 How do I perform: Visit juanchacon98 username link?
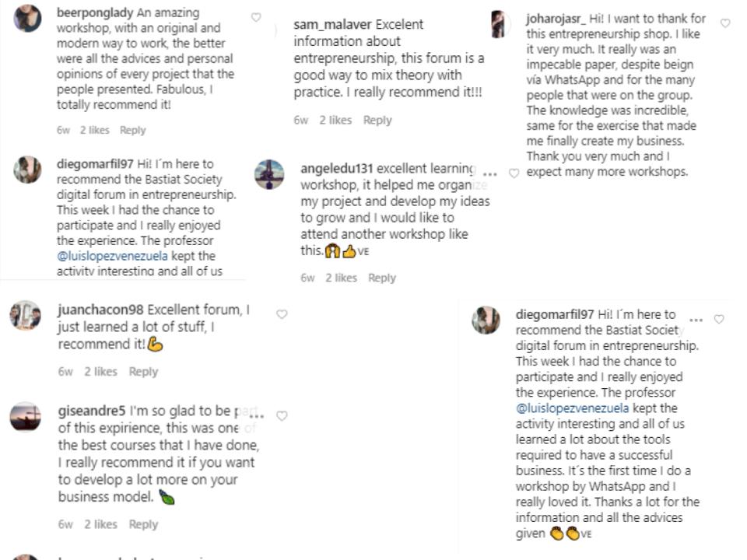tap(100, 310)
